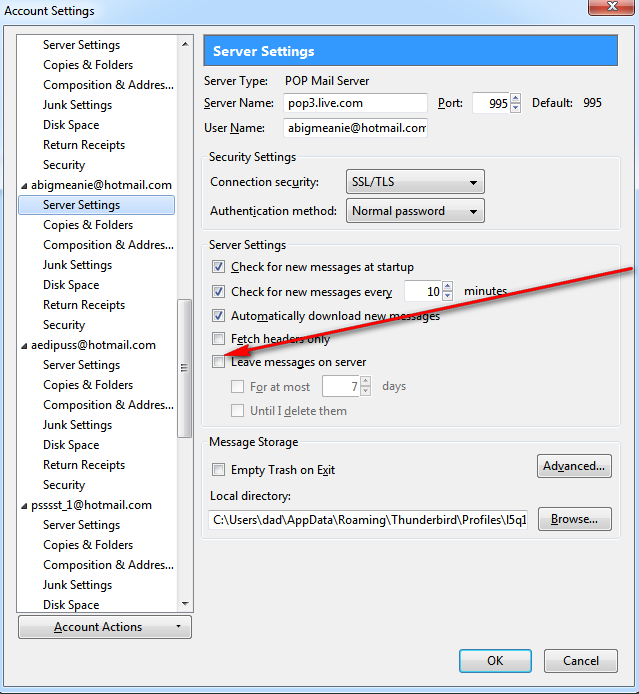Decrease the Port number with down arrow
The height and width of the screenshot is (694, 639).
click(x=515, y=108)
